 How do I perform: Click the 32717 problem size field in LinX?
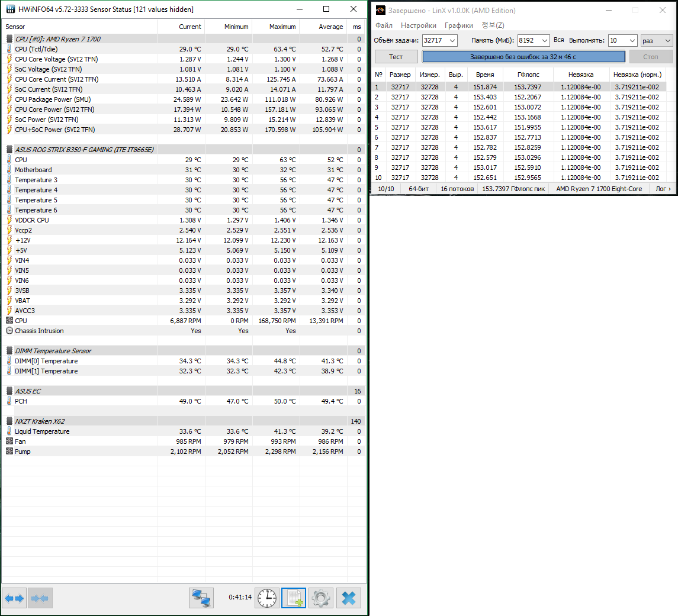[x=435, y=41]
